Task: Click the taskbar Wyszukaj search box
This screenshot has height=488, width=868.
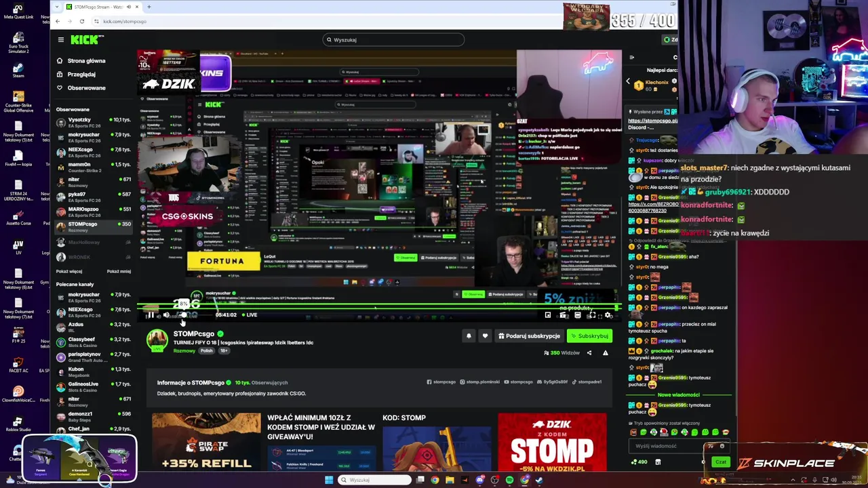Action: point(374,480)
